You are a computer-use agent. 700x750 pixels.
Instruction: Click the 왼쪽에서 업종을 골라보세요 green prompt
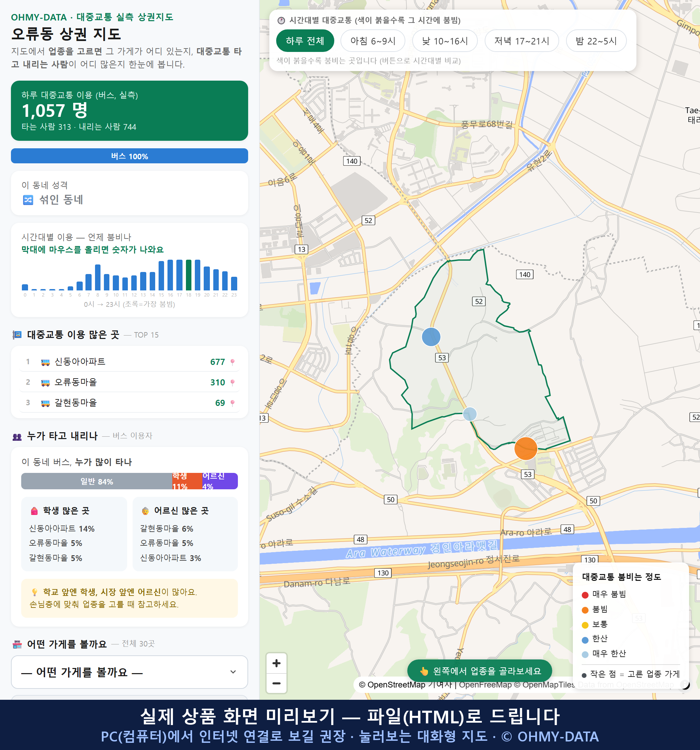point(479,671)
